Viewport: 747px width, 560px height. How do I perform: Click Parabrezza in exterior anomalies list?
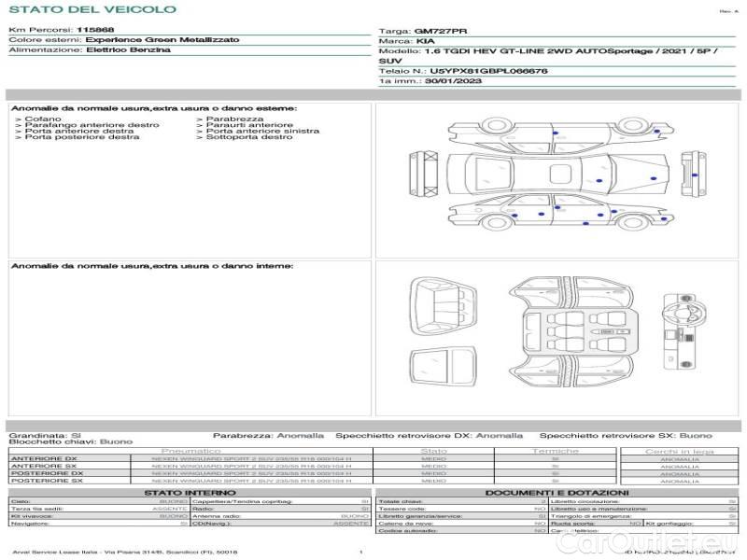tap(234, 119)
